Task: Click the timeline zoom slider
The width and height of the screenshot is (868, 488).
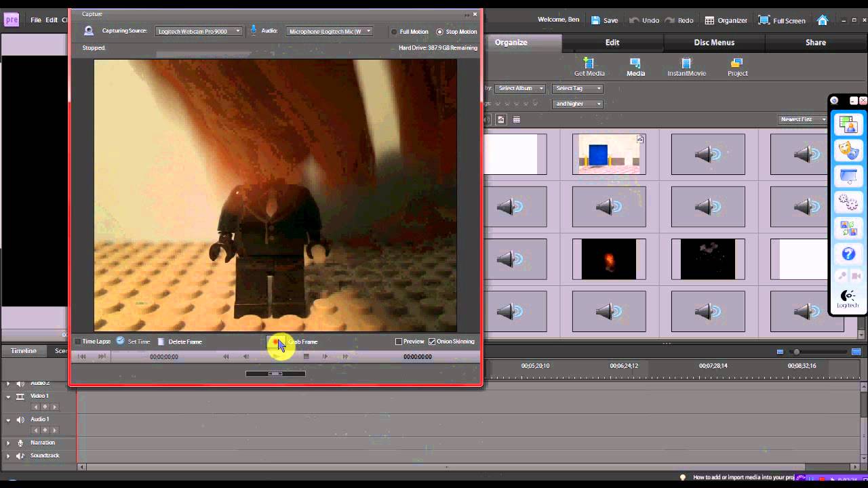Action: point(797,352)
